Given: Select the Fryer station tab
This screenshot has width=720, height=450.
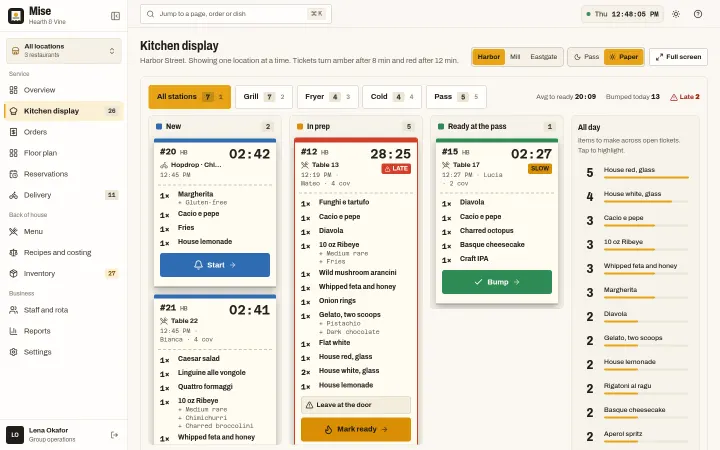Looking at the screenshot, I should [327, 97].
